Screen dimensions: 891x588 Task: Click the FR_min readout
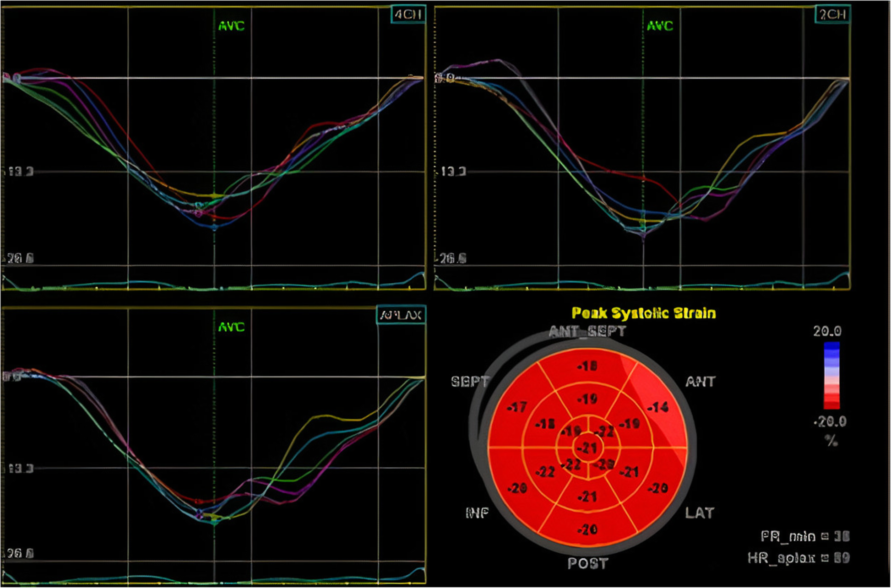[805, 536]
